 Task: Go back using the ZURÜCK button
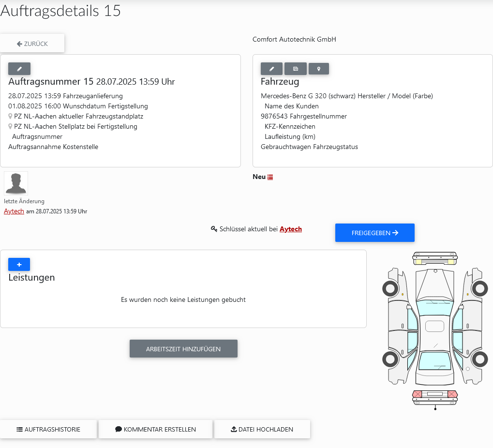(x=32, y=44)
